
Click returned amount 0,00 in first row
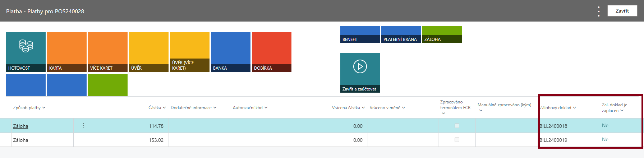pyautogui.click(x=358, y=126)
